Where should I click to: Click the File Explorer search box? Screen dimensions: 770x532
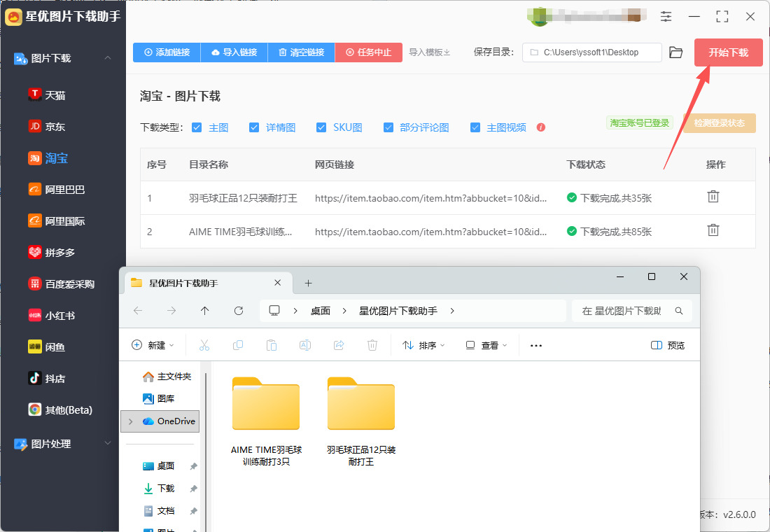tap(625, 311)
